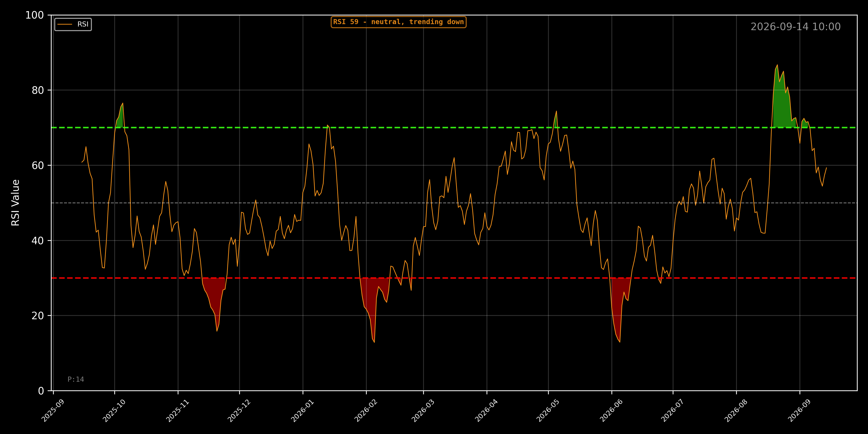Click the 80 y-axis tick label
Image resolution: width=868 pixels, height=434 pixels.
[x=38, y=90]
